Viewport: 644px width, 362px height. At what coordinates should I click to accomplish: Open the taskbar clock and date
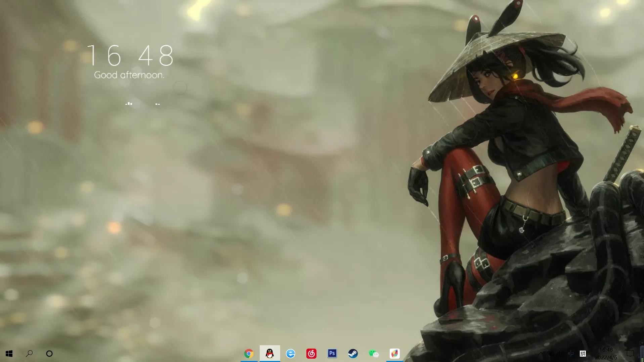point(606,354)
